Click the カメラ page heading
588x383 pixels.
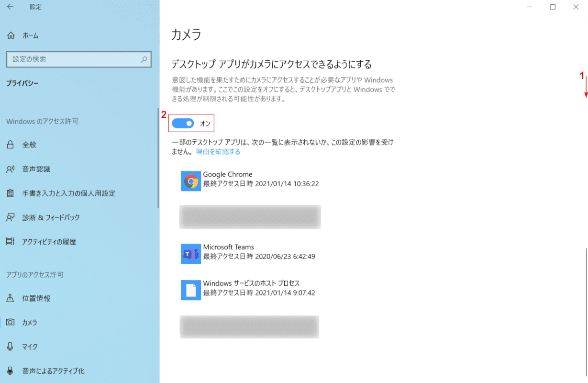[x=187, y=34]
